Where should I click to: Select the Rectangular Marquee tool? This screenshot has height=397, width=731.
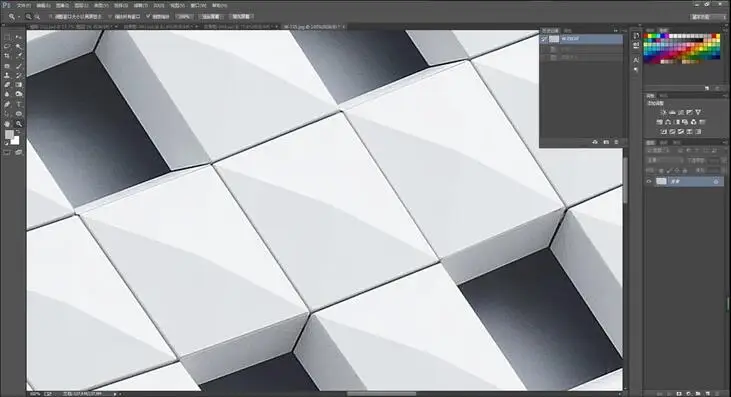pos(7,37)
